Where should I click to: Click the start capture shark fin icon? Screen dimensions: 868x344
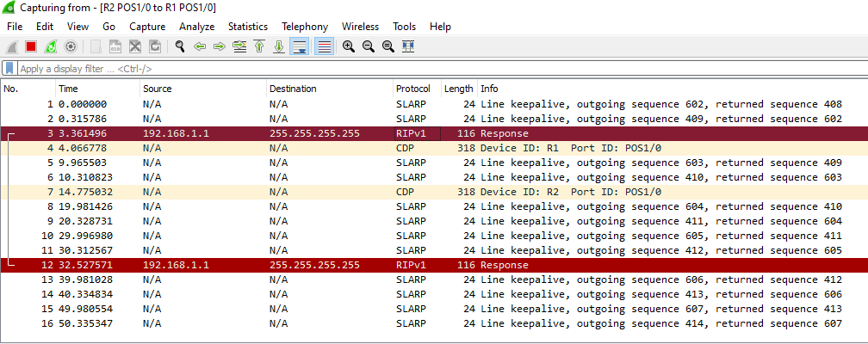click(12, 47)
